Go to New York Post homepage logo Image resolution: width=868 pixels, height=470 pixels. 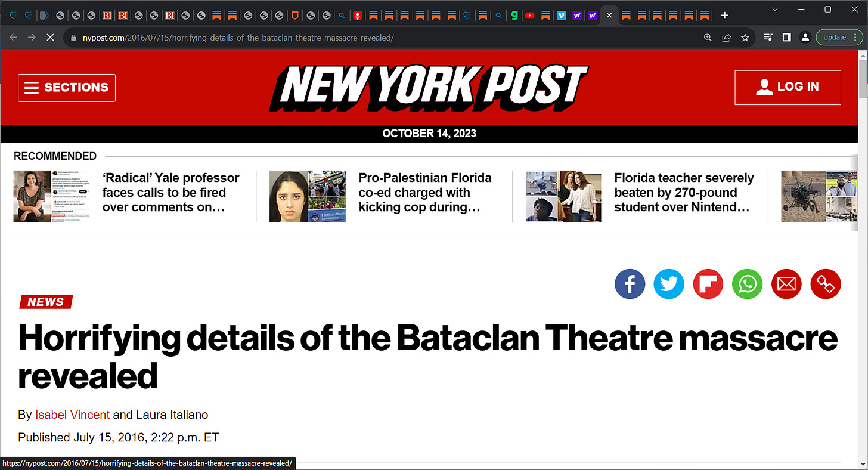pyautogui.click(x=429, y=87)
